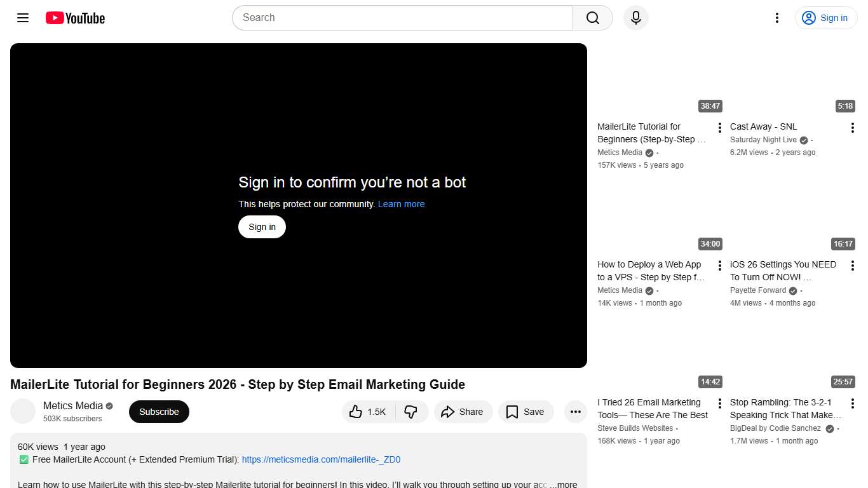Give the video a thumbs down

click(x=411, y=412)
